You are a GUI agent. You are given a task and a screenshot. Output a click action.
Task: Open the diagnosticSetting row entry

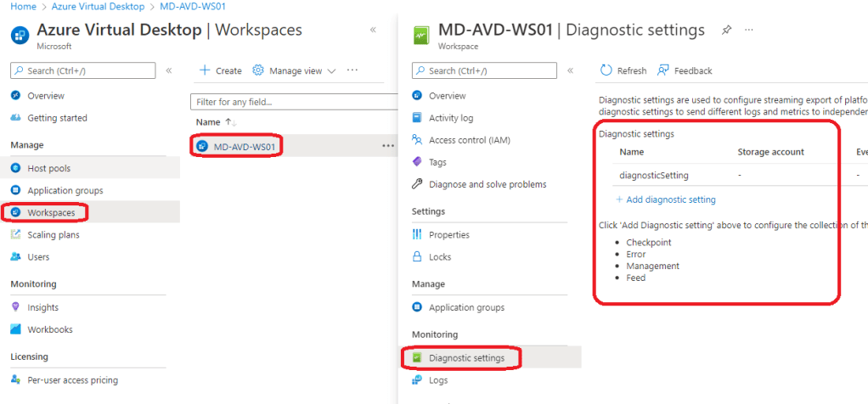point(653,176)
